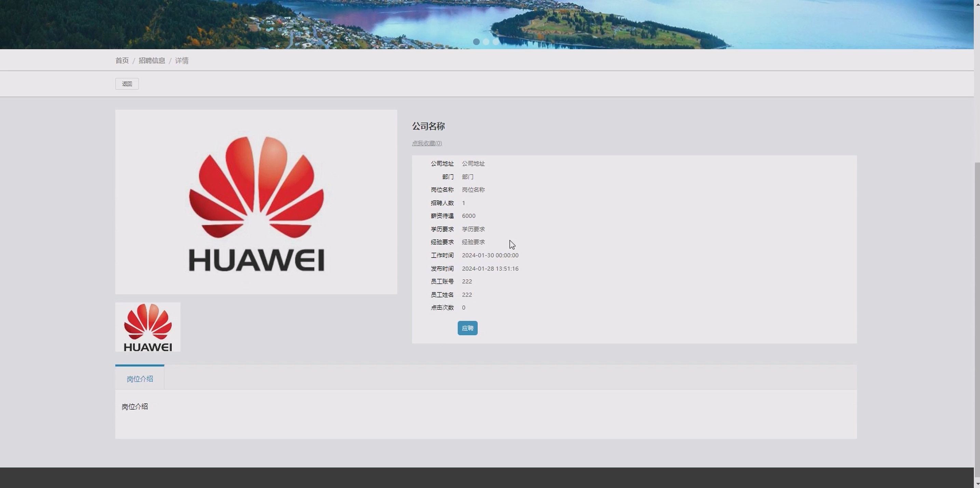
Task: Click the blue 应聘 button
Action: (x=467, y=328)
